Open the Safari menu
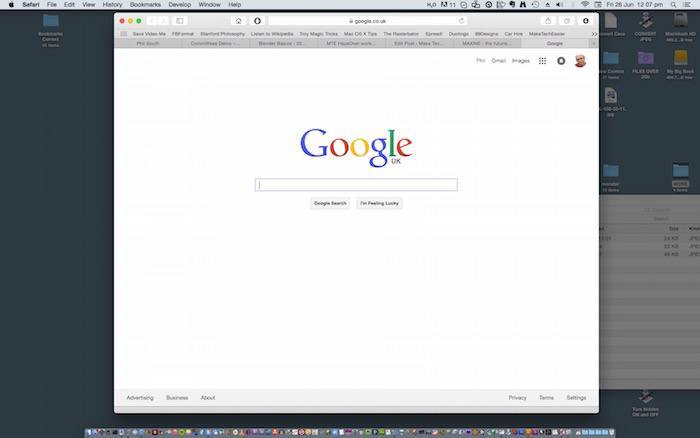Screen dimensions: 700x438 31,4
